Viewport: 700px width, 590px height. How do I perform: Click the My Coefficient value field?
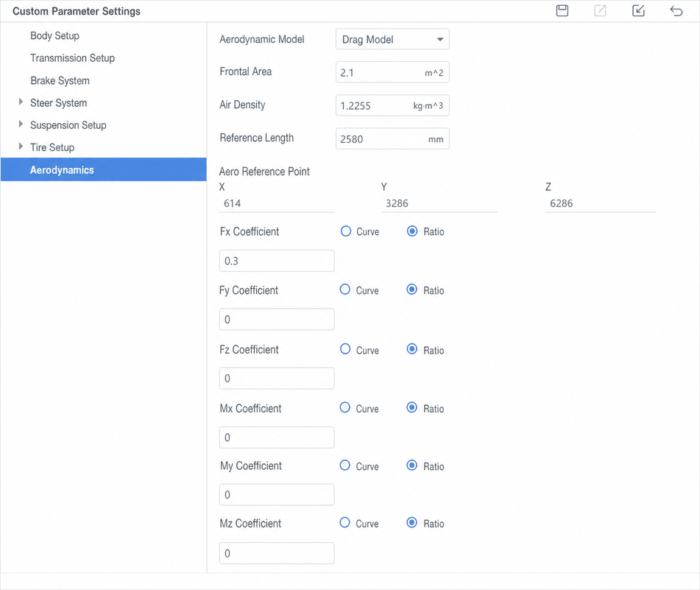[277, 495]
